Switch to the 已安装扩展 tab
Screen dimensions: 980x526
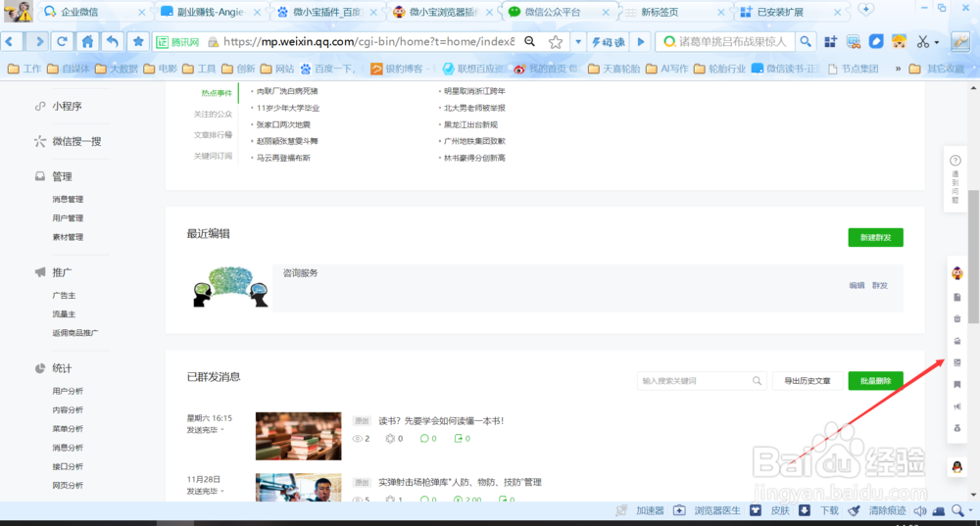coord(791,12)
